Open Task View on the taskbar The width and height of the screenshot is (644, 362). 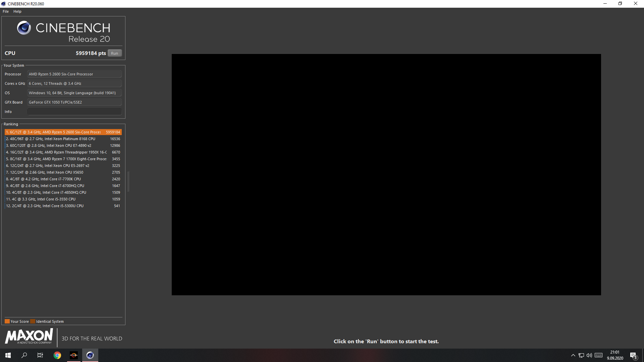(x=40, y=355)
